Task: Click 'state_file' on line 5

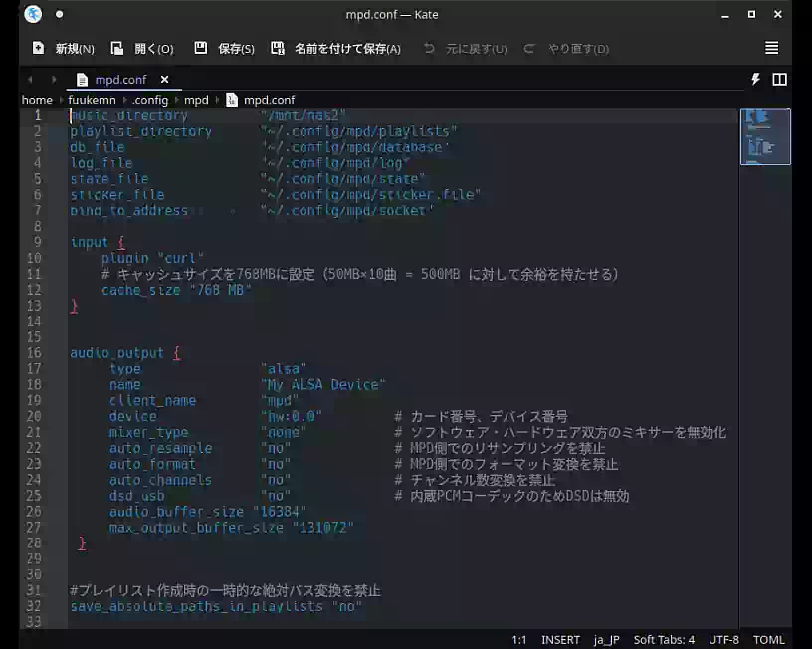Action: [x=109, y=179]
